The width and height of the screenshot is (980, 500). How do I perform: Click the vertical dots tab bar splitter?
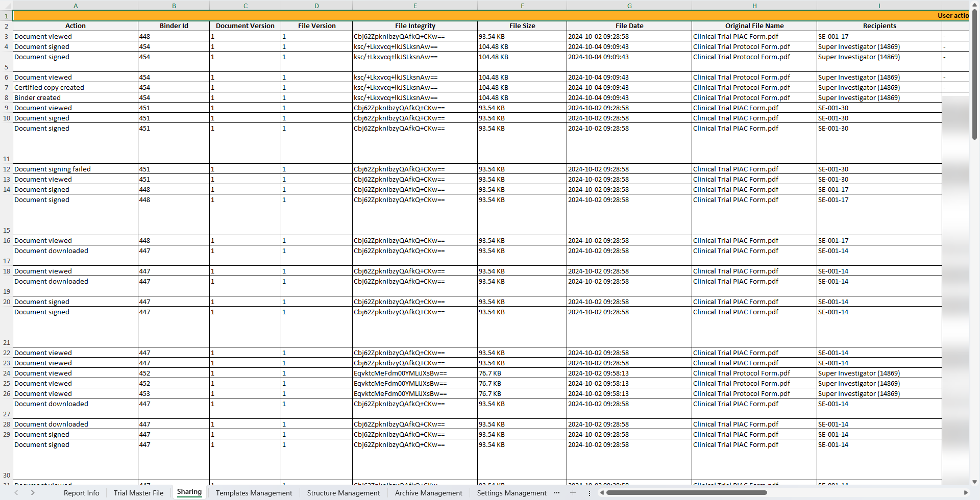[590, 493]
